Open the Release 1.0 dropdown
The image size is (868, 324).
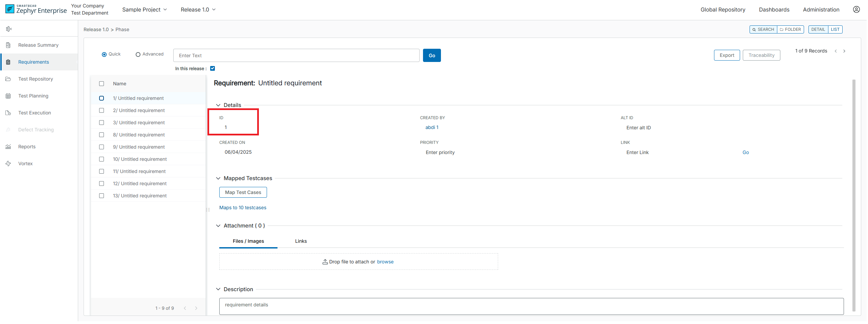198,9
